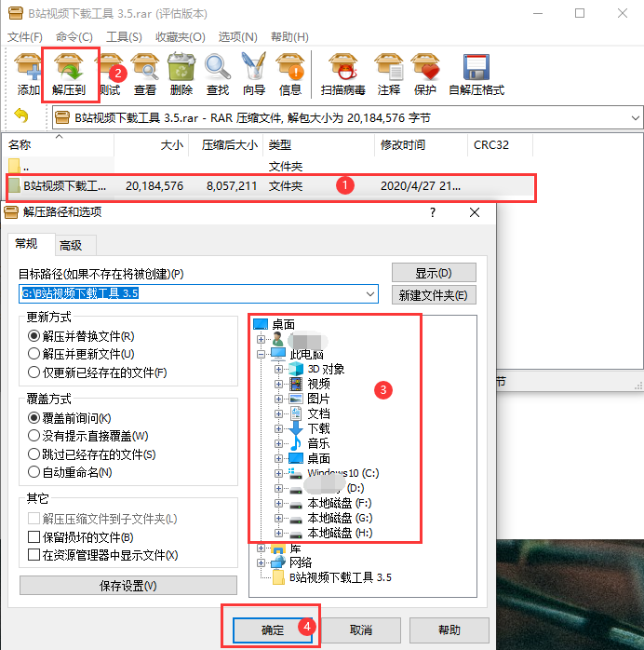
Task: Expand the 视频 node plus sign
Action: click(278, 385)
